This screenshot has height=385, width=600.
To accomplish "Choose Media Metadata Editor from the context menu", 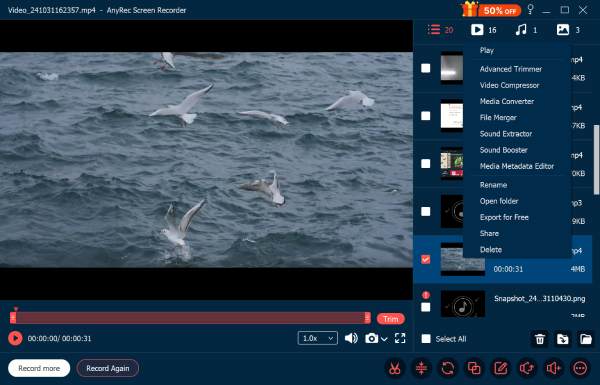I will [x=517, y=166].
